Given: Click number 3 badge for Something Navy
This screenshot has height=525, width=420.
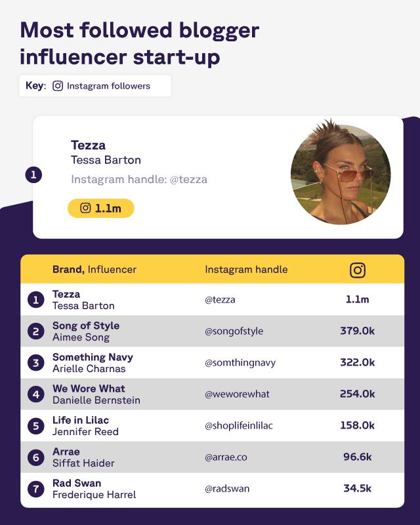Looking at the screenshot, I should pos(35,363).
